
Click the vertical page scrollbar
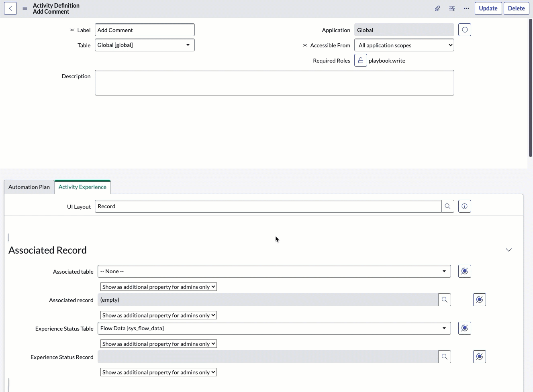pyautogui.click(x=531, y=87)
